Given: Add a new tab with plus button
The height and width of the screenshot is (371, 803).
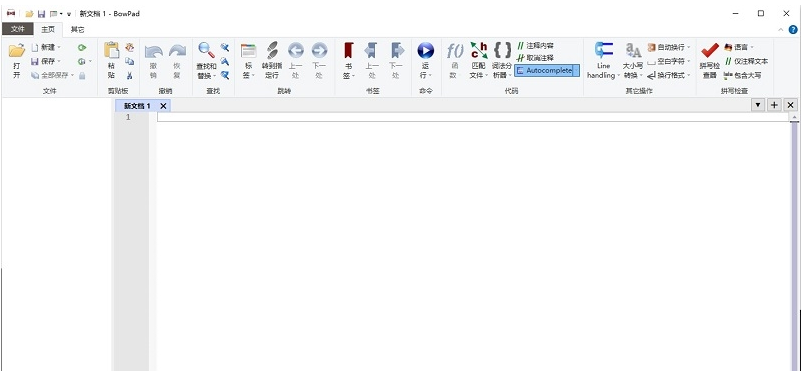Looking at the screenshot, I should pos(774,105).
